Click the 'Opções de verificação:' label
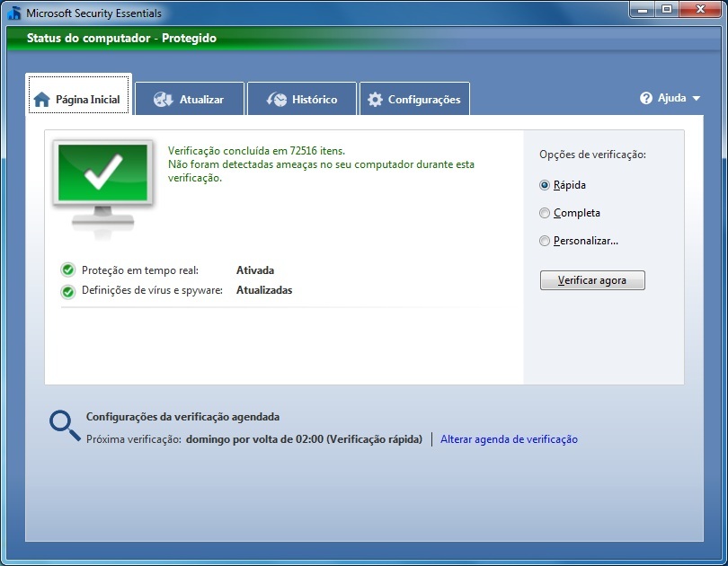728x566 pixels. 592,155
